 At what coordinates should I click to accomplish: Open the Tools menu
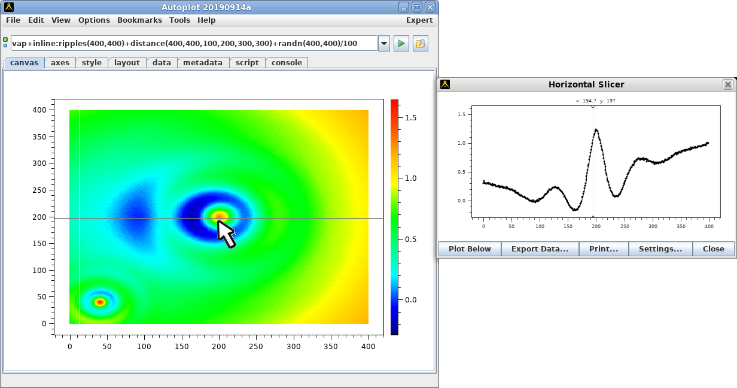coord(180,20)
